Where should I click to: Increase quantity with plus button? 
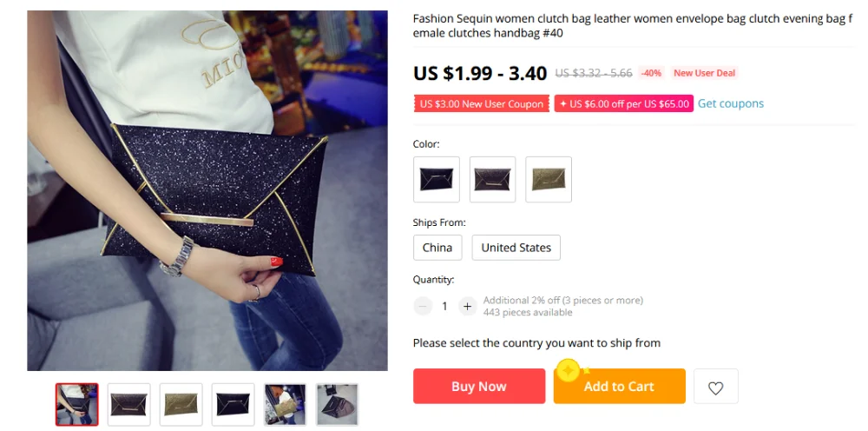tap(467, 306)
